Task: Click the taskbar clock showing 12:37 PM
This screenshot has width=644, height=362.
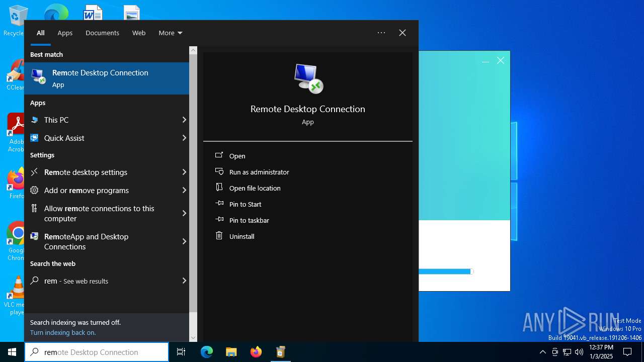Action: (601, 352)
